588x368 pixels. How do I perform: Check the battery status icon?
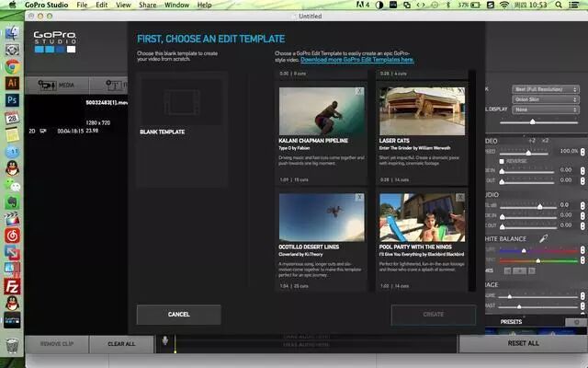476,5
